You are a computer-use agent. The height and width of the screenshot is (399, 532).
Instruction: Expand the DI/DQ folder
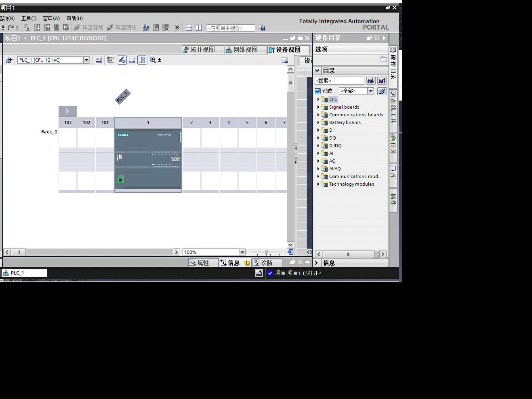click(x=318, y=145)
